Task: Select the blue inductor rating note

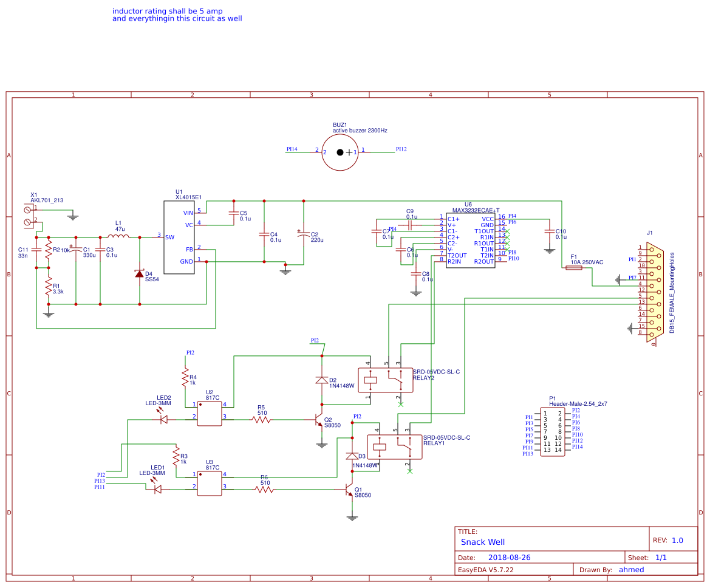Action: click(x=177, y=15)
